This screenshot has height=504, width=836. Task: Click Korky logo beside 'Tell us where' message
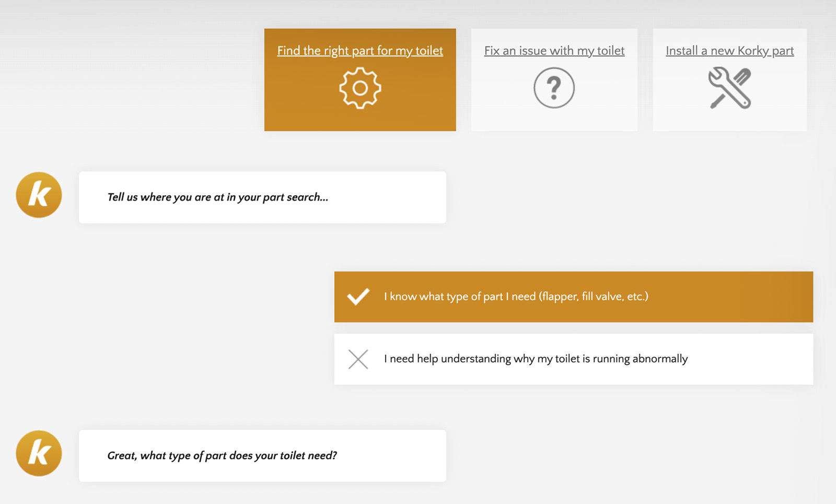pyautogui.click(x=39, y=195)
